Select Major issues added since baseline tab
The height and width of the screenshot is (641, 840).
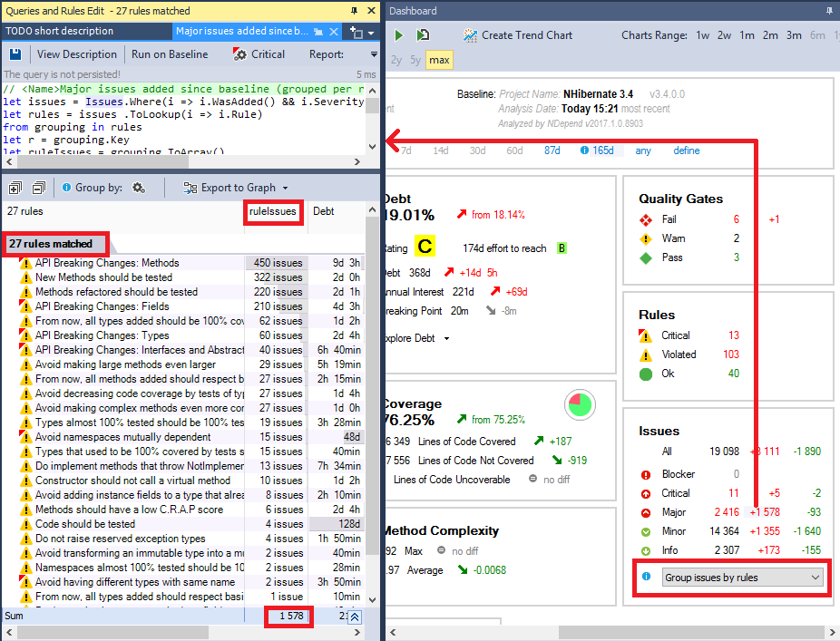[x=241, y=31]
